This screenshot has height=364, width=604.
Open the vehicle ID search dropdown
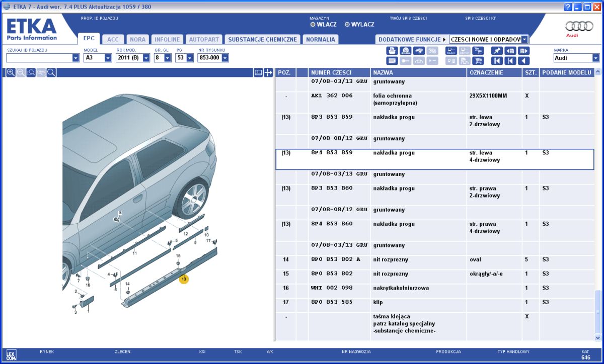[76, 58]
